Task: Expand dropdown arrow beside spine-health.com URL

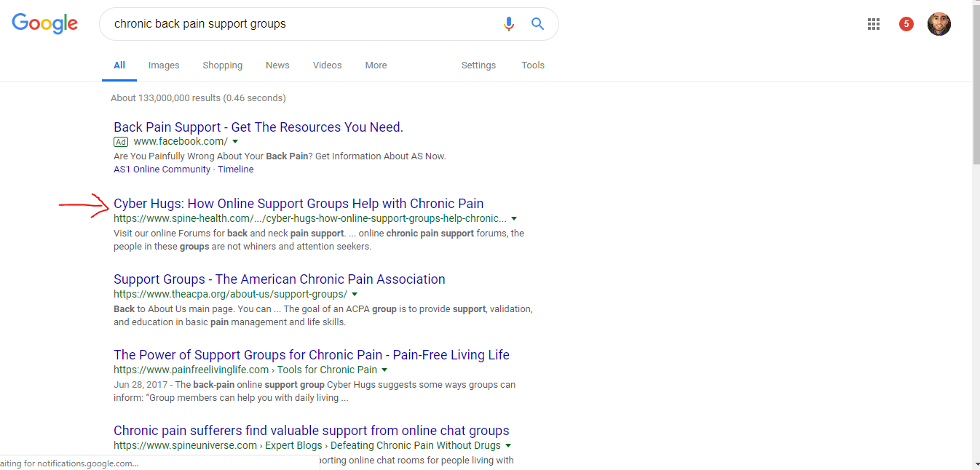Action: (514, 218)
